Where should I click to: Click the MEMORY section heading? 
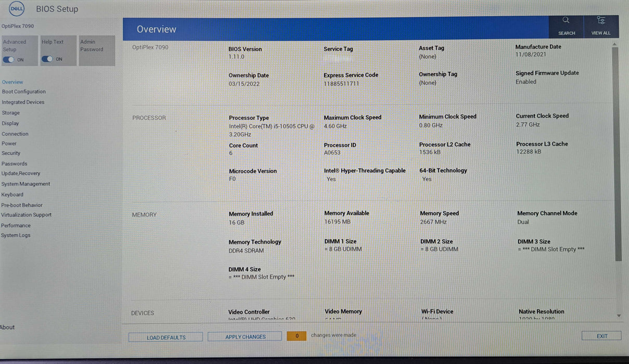point(144,215)
